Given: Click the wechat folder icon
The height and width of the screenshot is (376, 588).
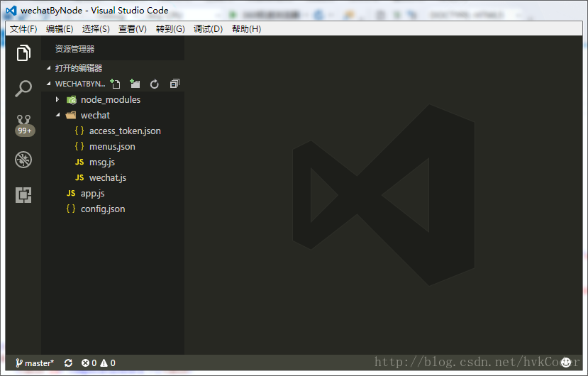Looking at the screenshot, I should (x=71, y=115).
